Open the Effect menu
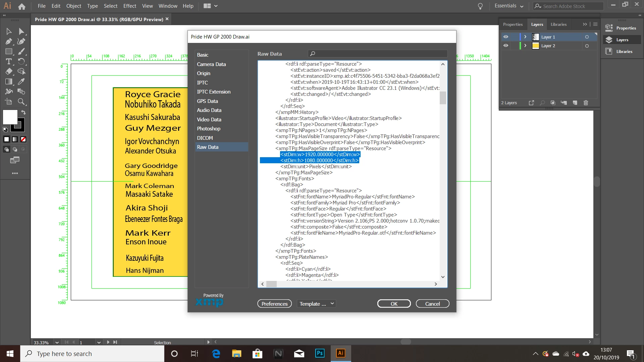 [129, 6]
